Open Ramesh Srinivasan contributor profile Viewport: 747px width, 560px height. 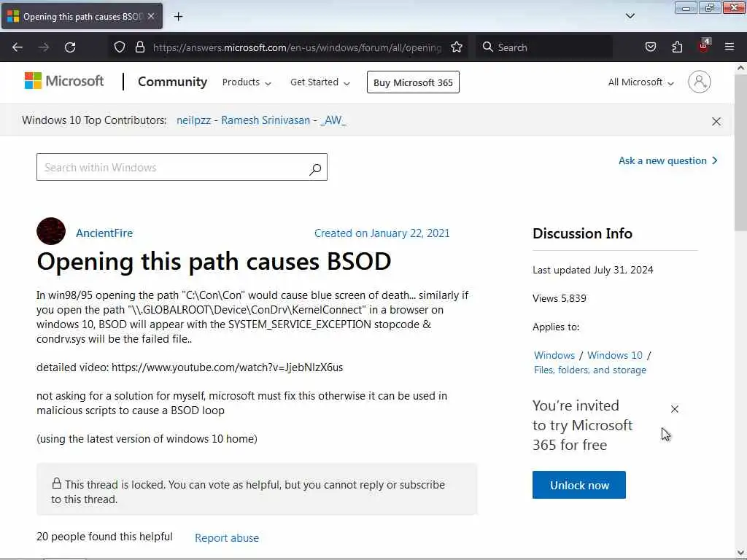point(266,120)
